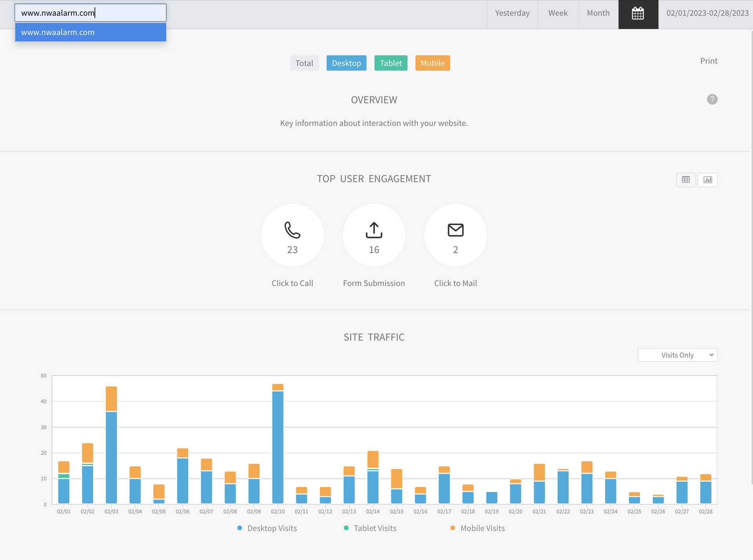Click the website address input field
The image size is (753, 560).
pos(91,13)
